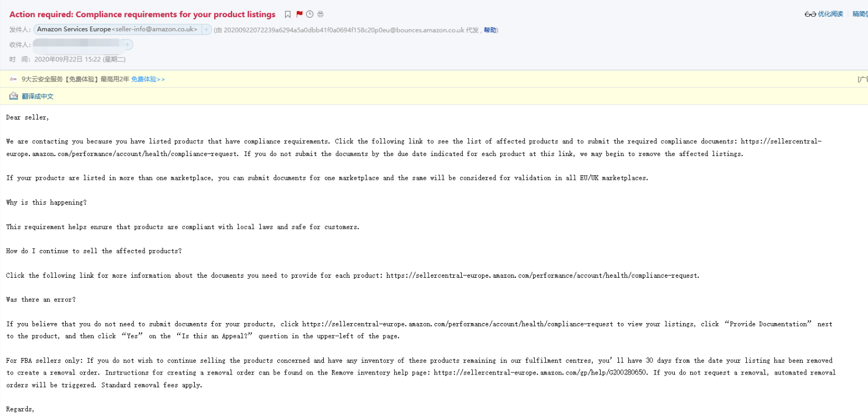Click the bookmark icon beside the subject
The height and width of the screenshot is (416, 868).
point(287,14)
